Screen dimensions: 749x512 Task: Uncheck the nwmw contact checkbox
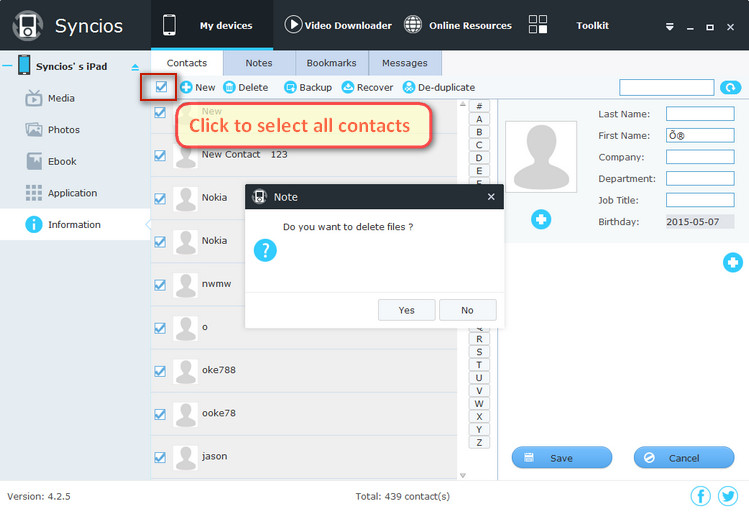pyautogui.click(x=160, y=285)
